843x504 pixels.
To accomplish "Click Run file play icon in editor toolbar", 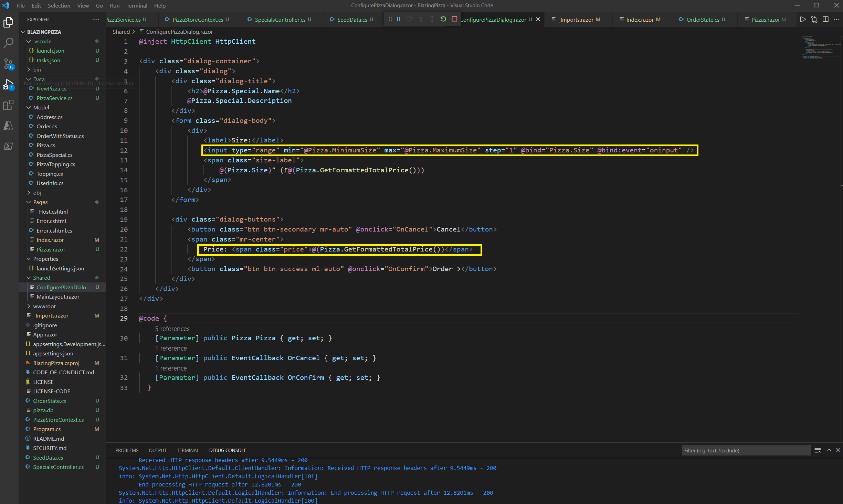I will click(x=803, y=19).
